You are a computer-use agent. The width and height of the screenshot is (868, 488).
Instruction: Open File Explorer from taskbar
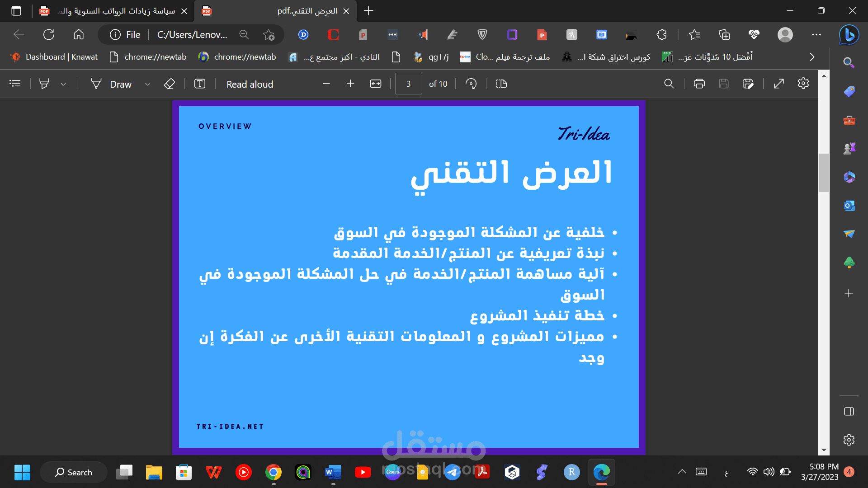pyautogui.click(x=154, y=472)
